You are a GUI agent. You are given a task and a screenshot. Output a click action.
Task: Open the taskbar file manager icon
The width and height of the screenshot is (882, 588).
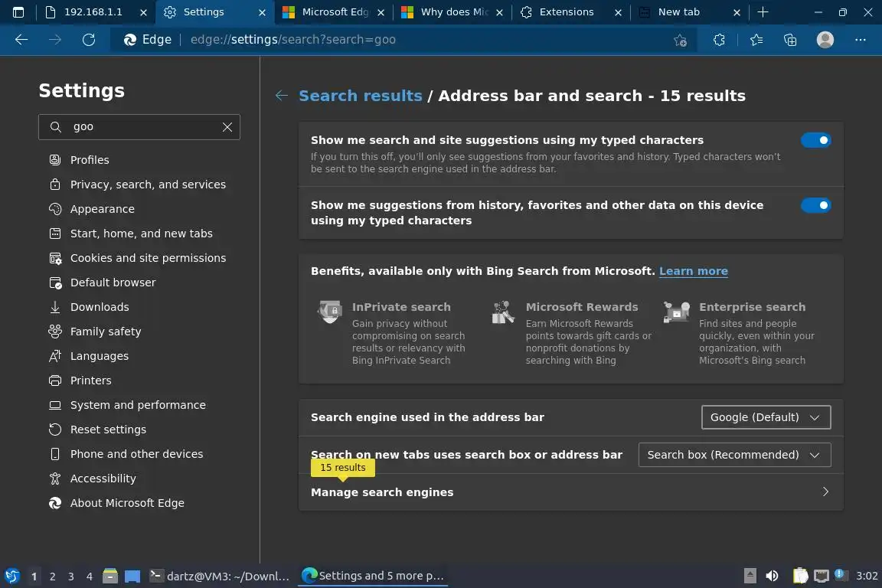coord(110,576)
